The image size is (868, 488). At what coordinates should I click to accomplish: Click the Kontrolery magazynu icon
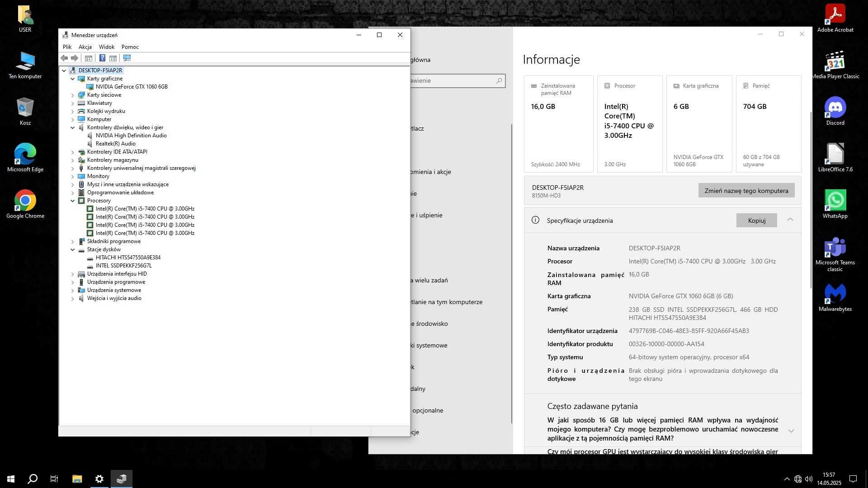tap(81, 160)
